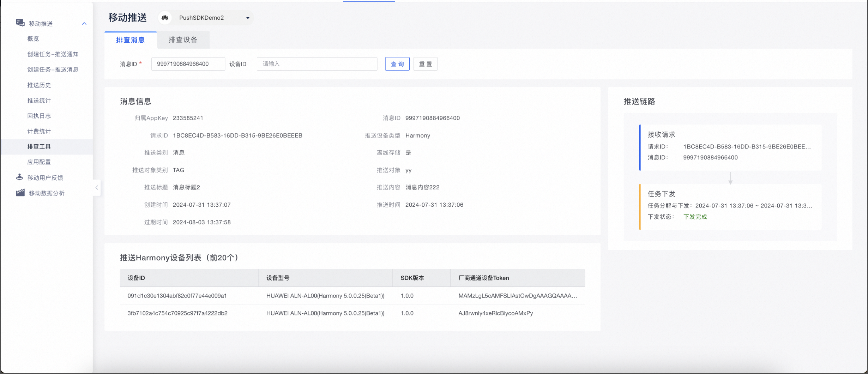
Task: Click the truncated 请求ID in 推送链路
Action: 747,146
